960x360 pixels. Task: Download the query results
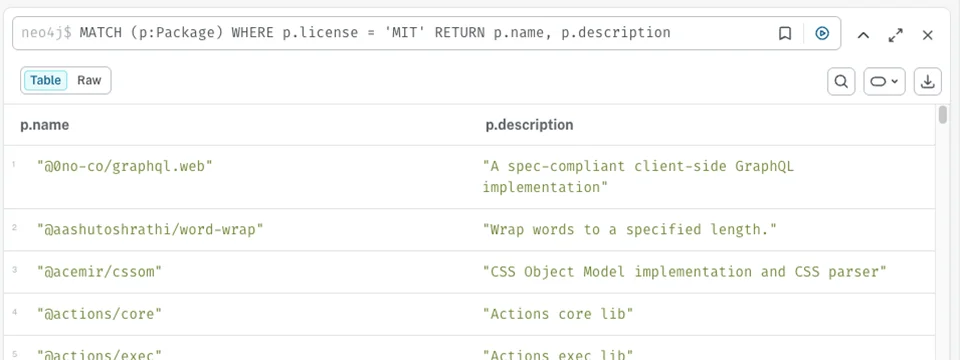point(928,81)
